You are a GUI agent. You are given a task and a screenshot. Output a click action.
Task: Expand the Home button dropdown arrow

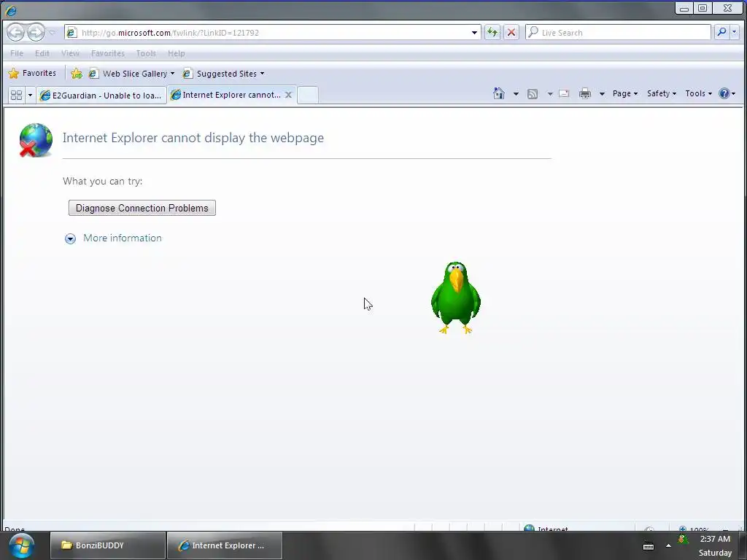click(x=516, y=94)
